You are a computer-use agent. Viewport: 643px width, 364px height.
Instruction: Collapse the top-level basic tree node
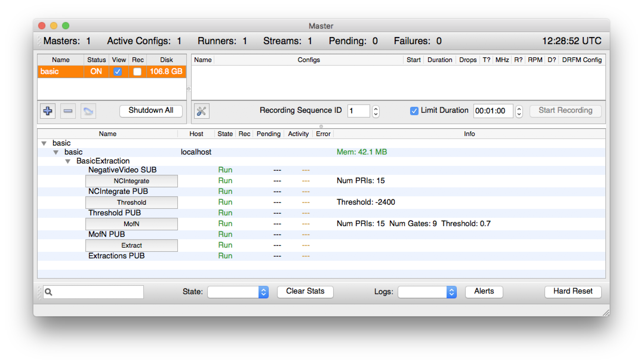(x=44, y=144)
